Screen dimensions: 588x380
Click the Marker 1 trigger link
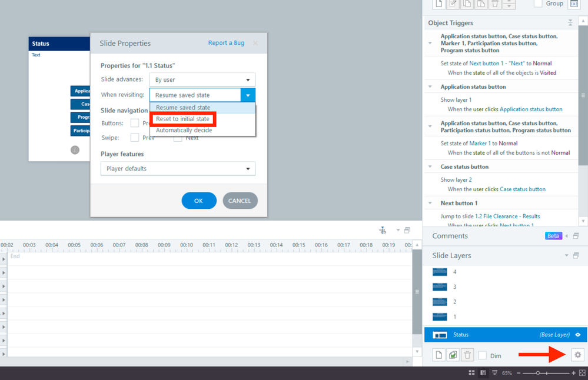480,143
